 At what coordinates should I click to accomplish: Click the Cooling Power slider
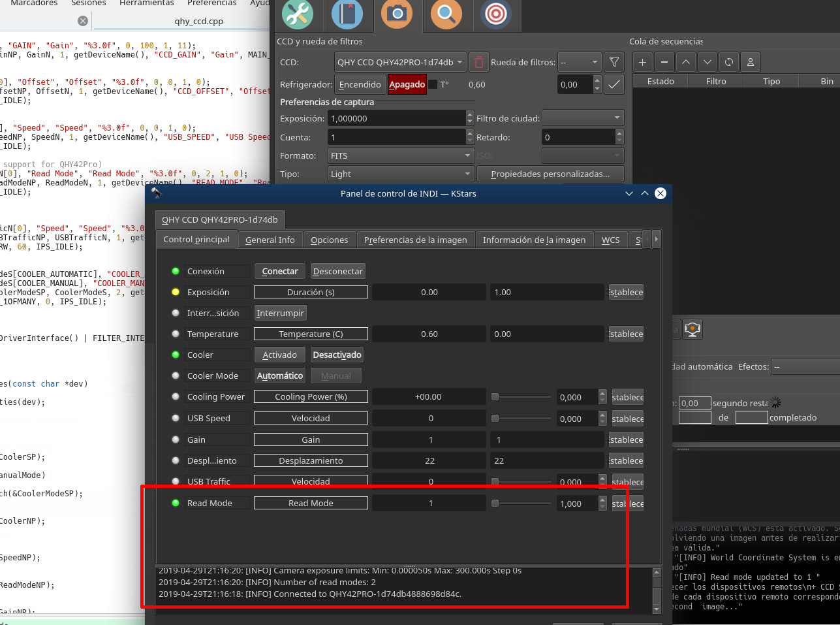coord(521,396)
